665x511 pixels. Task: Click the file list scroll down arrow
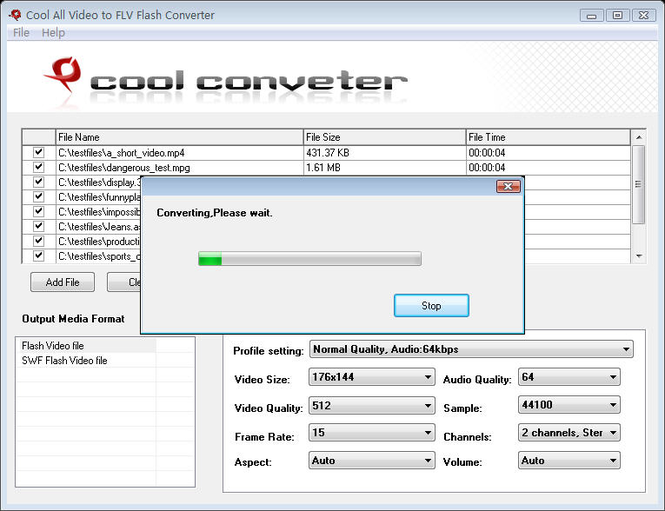[639, 256]
